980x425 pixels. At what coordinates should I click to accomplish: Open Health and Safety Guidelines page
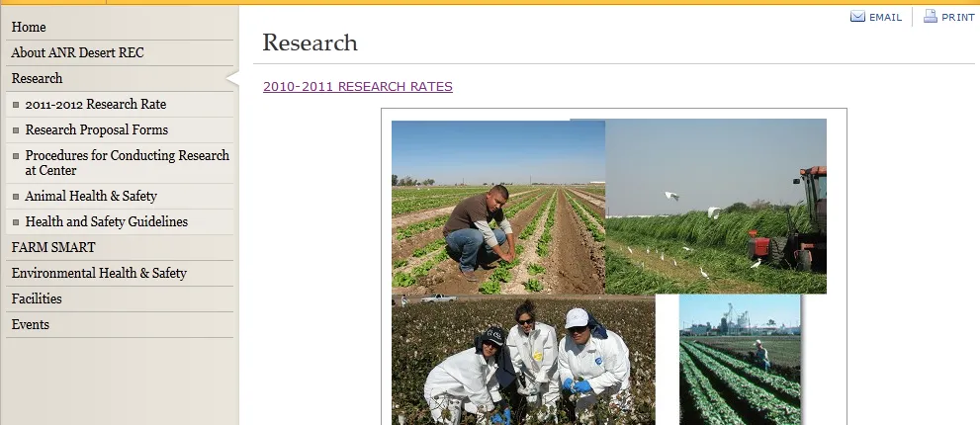point(106,221)
